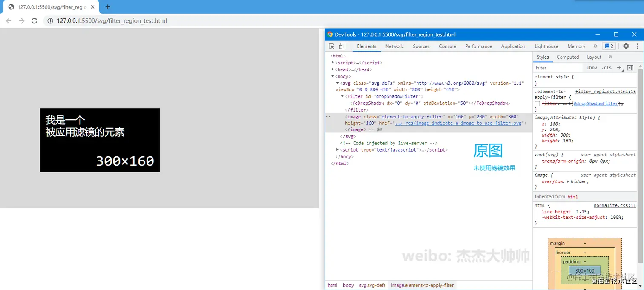This screenshot has height=290, width=644.
Task: Go forward in the browser
Action: pos(22,21)
